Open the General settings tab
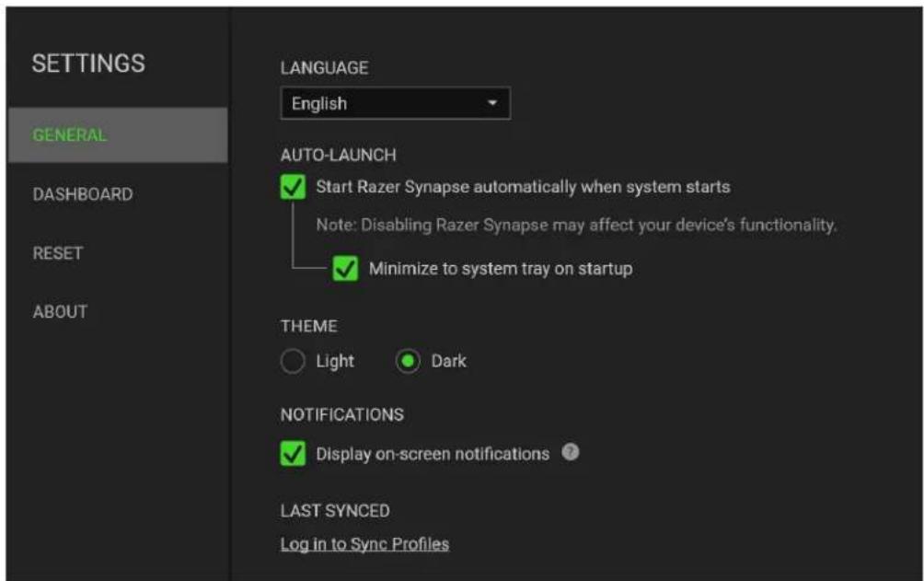The image size is (924, 581). click(118, 135)
